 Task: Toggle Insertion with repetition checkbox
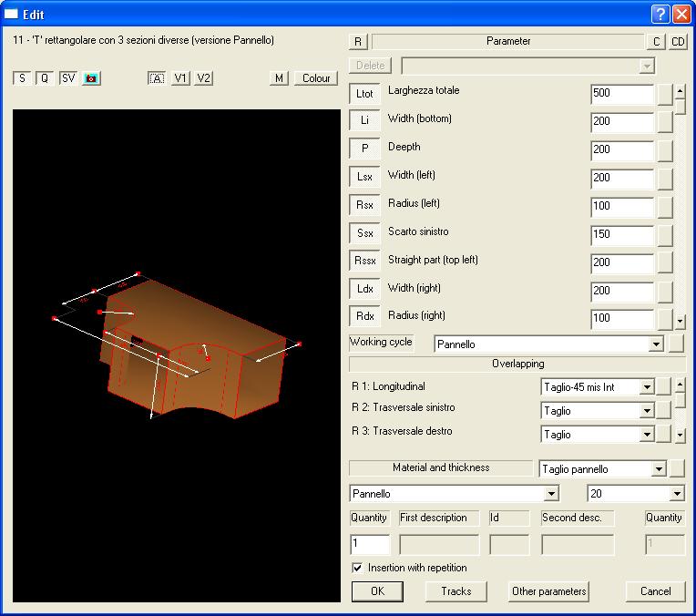tap(357, 568)
